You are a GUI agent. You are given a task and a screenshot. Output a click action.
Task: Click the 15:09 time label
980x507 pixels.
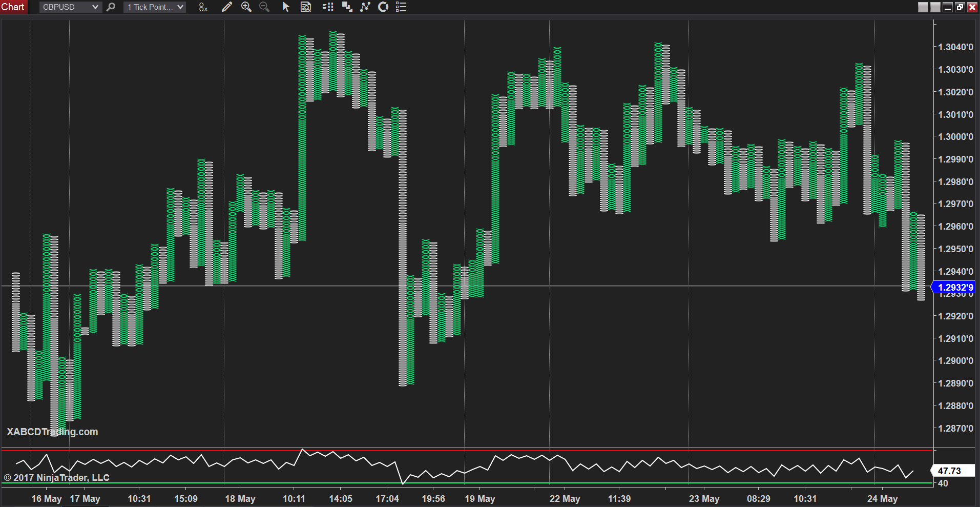[186, 499]
